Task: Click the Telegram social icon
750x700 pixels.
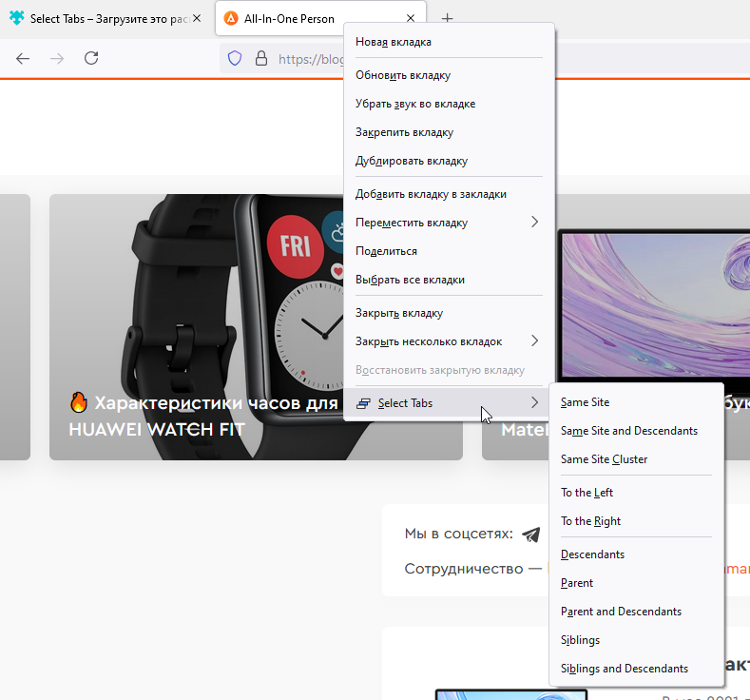Action: [x=531, y=534]
